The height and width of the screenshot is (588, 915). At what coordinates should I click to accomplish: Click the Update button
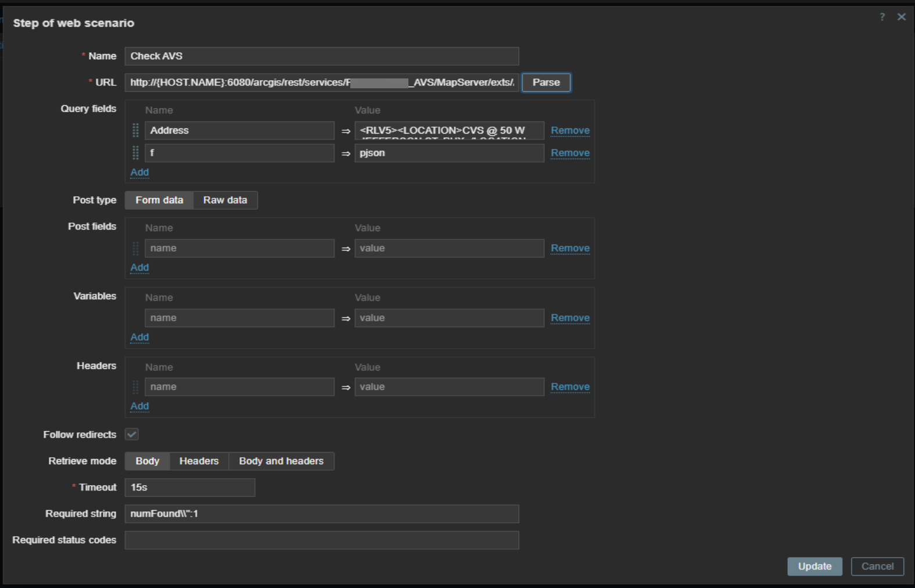click(814, 567)
